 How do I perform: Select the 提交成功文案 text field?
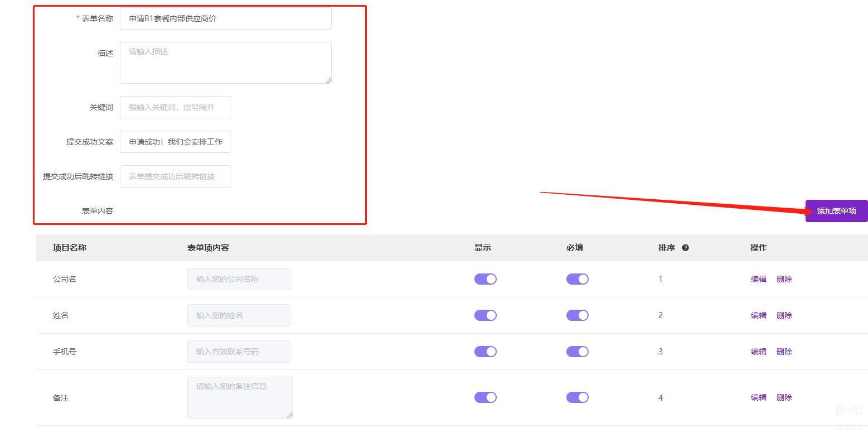tap(175, 142)
